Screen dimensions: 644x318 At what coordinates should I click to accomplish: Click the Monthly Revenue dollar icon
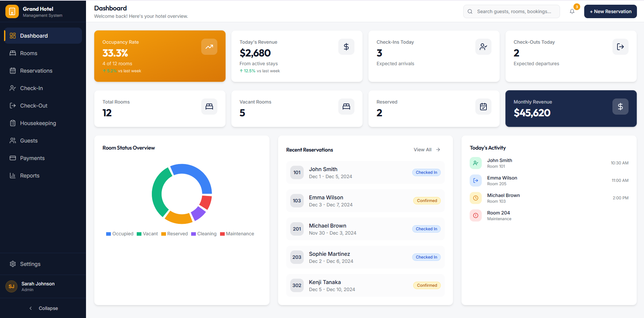tap(620, 107)
